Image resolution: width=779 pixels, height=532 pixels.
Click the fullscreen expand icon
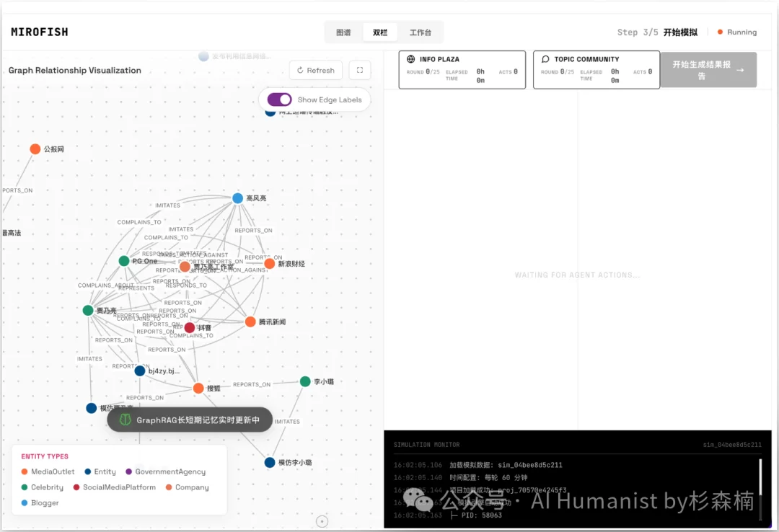click(x=359, y=70)
